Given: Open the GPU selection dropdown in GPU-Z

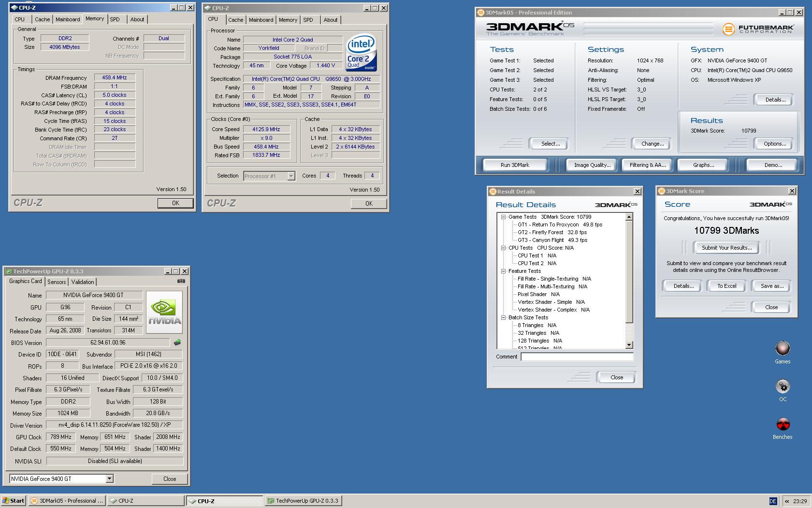Looking at the screenshot, I should [109, 479].
